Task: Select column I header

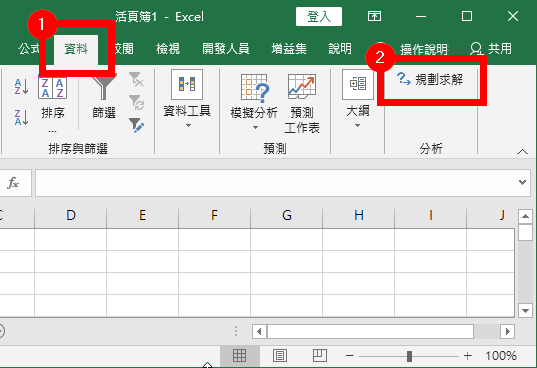Action: [x=430, y=216]
